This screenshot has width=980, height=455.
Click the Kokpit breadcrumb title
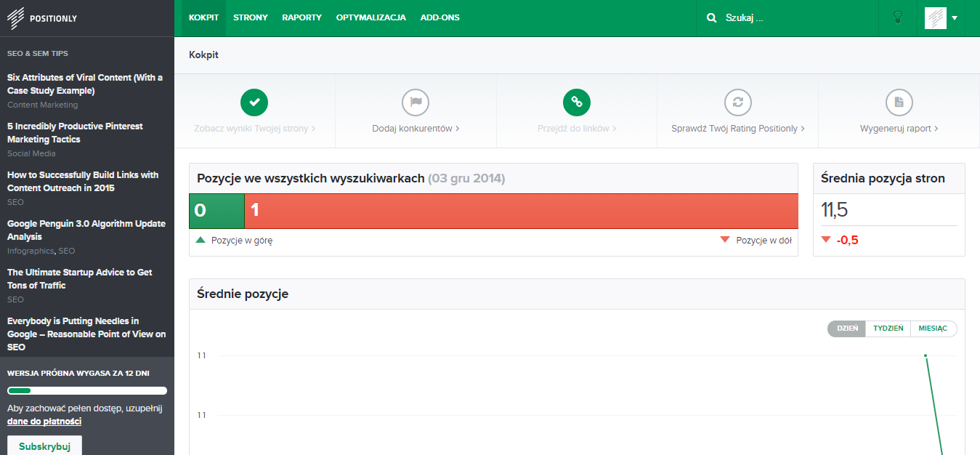point(203,55)
